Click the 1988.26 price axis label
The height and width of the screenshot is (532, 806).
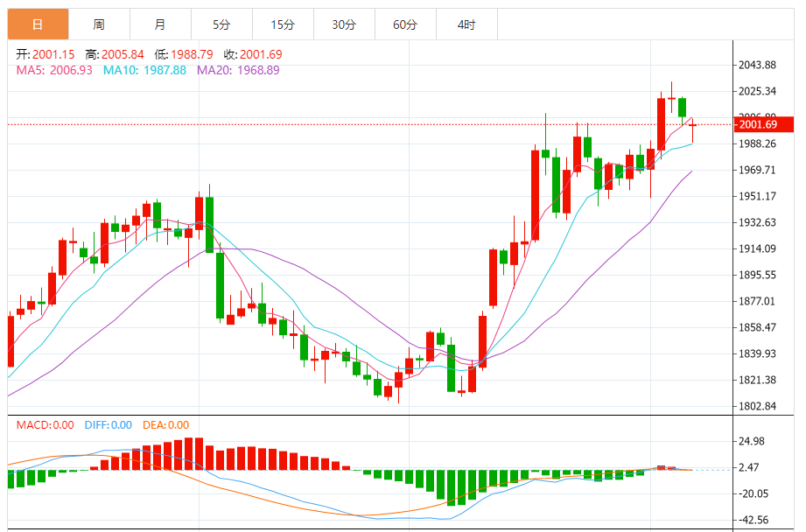click(x=757, y=143)
